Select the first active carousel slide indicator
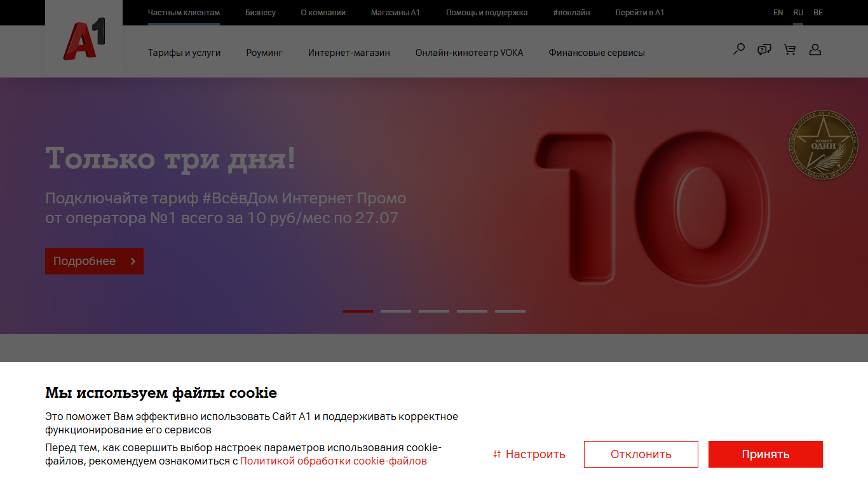The height and width of the screenshot is (488, 868). pos(358,311)
